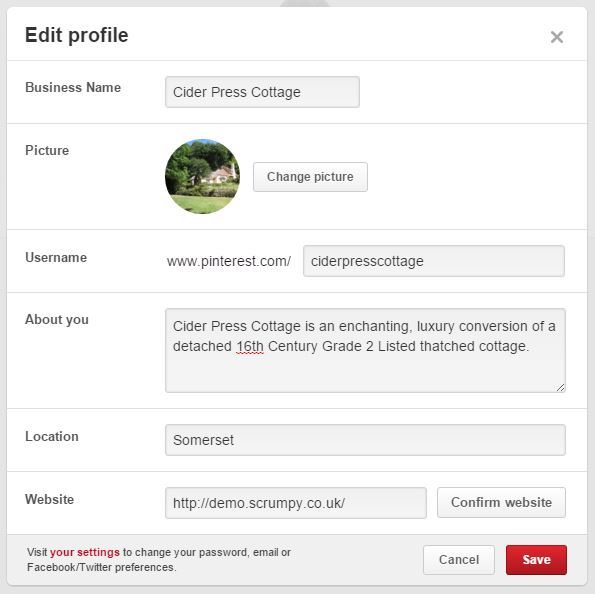
Task: Click the Business Name label
Action: point(73,87)
